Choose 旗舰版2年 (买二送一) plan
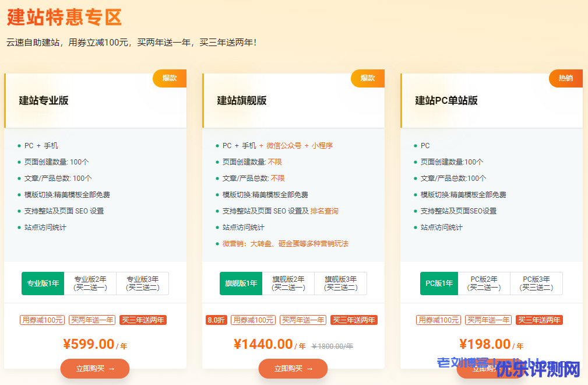The height and width of the screenshot is (385, 588). pos(288,283)
